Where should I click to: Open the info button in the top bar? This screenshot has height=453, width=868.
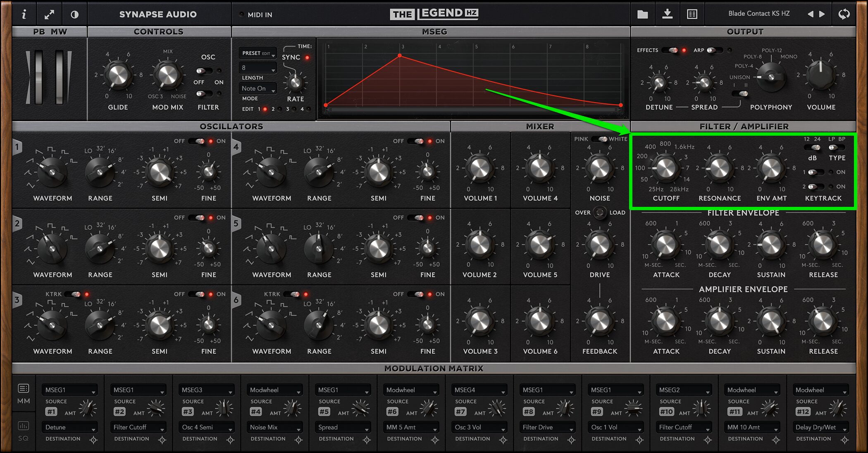(x=24, y=14)
